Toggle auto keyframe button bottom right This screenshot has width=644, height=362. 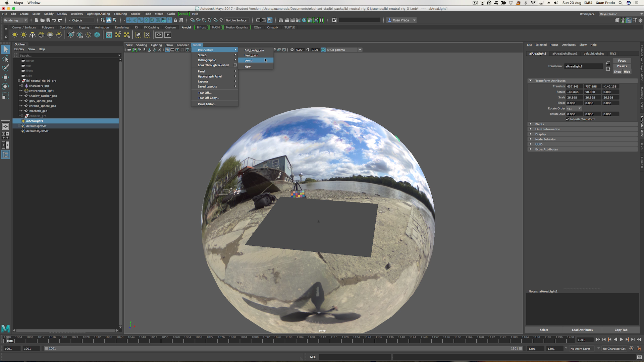[631, 349]
